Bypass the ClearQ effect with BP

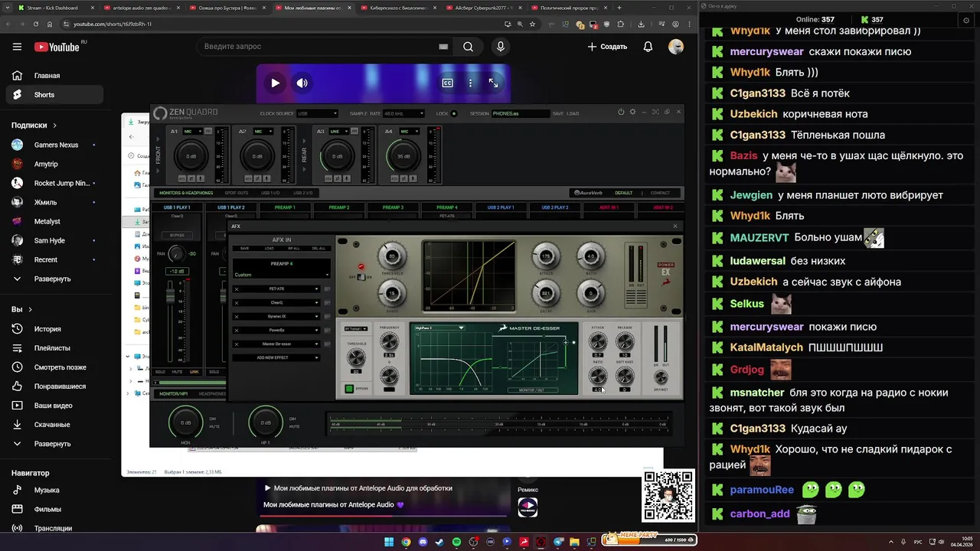[328, 302]
